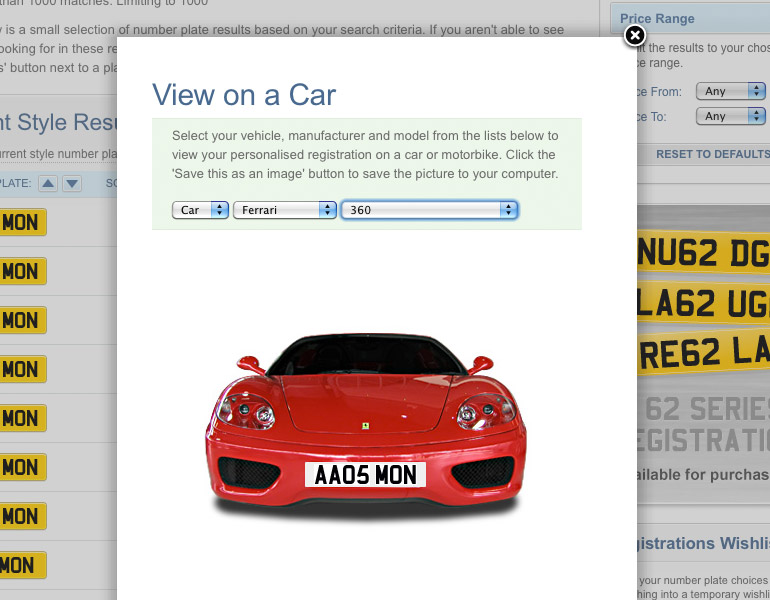Click the RE62 LA yellow plate banner
Image resolution: width=770 pixels, height=600 pixels.
[x=703, y=352]
